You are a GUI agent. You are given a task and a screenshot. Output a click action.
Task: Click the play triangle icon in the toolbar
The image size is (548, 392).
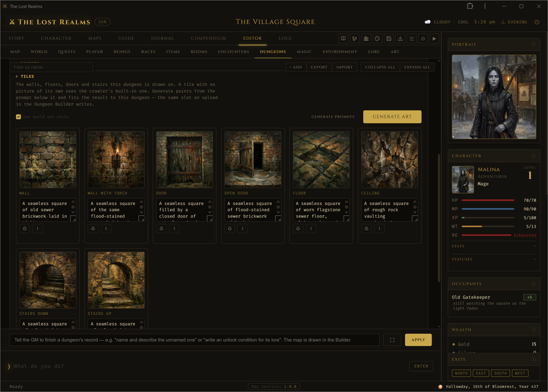pos(434,39)
